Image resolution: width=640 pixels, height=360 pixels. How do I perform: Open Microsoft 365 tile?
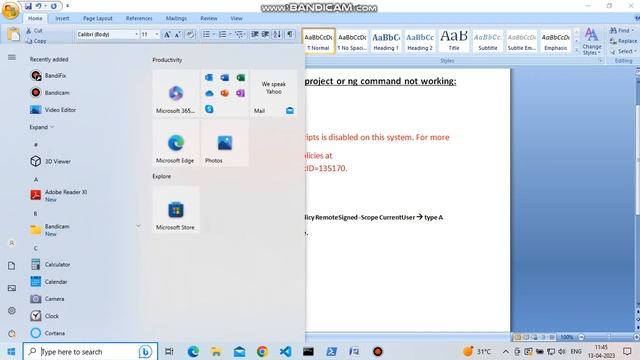176,93
